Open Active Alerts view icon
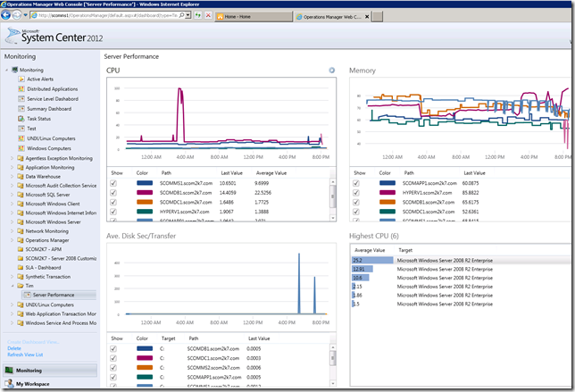 (21, 79)
